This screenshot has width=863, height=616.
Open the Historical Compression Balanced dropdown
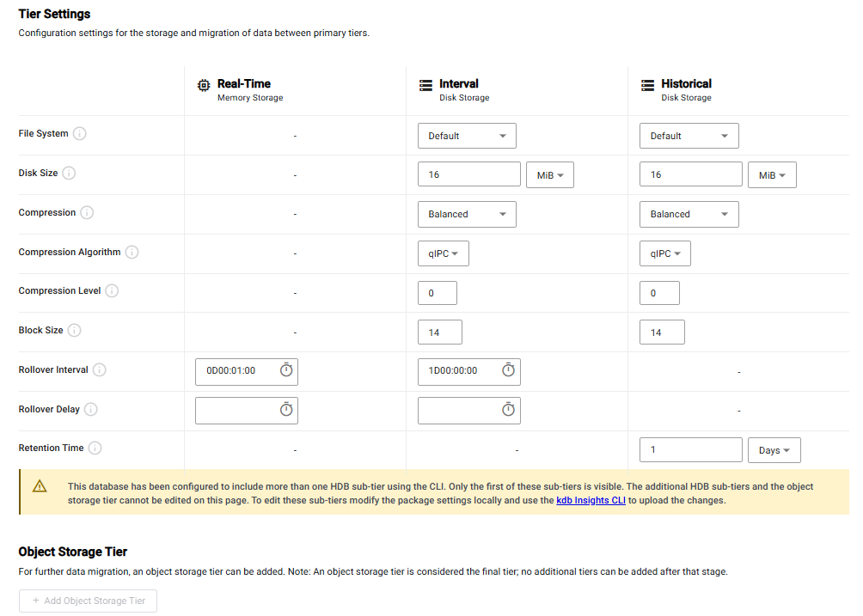(x=689, y=215)
